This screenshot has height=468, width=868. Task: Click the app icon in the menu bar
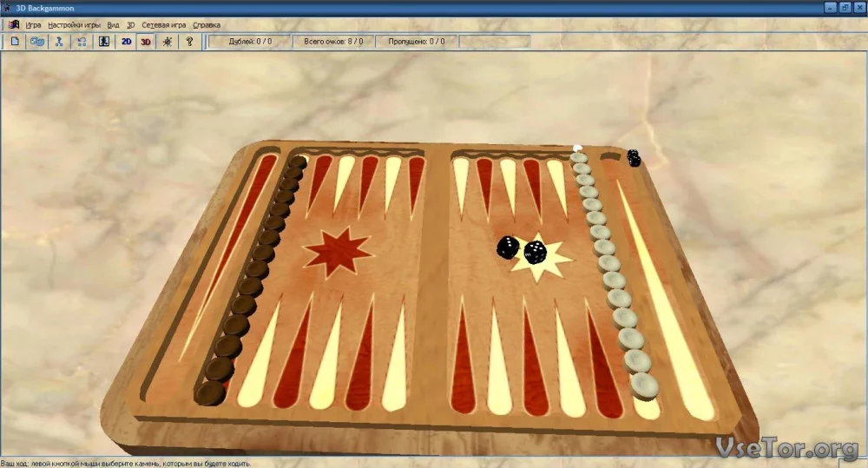click(14, 24)
